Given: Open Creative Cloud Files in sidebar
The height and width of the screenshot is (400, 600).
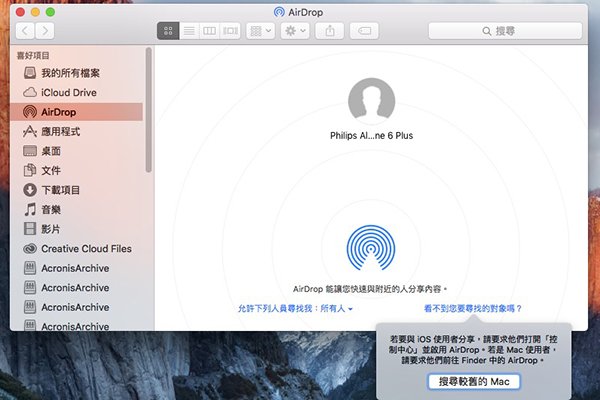Looking at the screenshot, I should [x=77, y=248].
